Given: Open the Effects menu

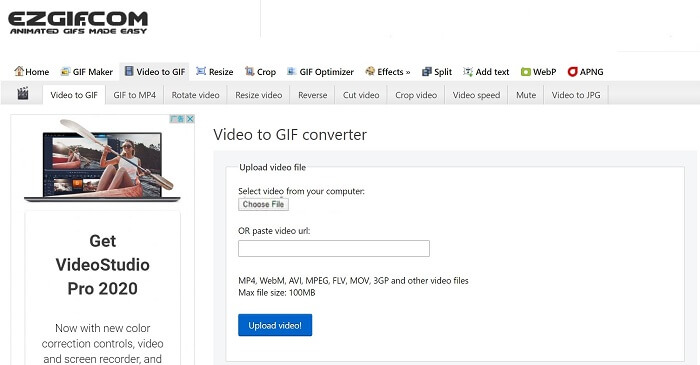Looking at the screenshot, I should point(388,72).
